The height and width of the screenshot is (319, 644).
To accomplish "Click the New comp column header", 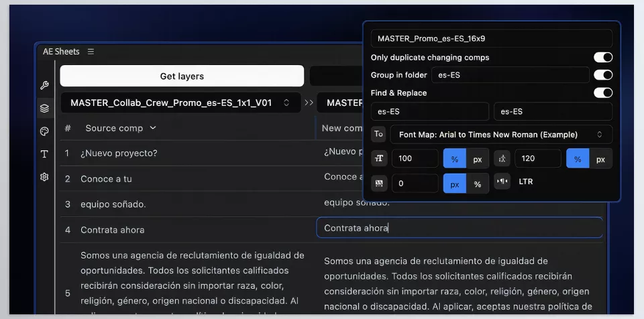I will [x=342, y=128].
